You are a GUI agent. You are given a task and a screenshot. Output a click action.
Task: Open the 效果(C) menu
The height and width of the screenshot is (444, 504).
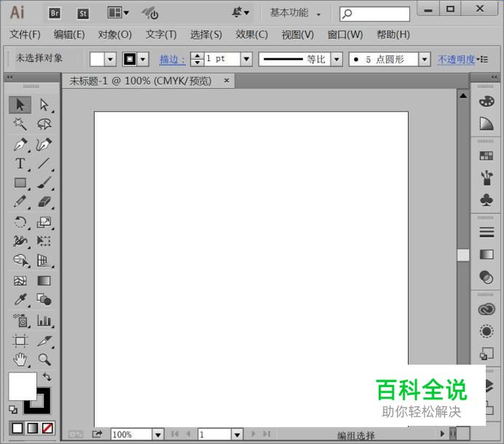click(x=252, y=34)
